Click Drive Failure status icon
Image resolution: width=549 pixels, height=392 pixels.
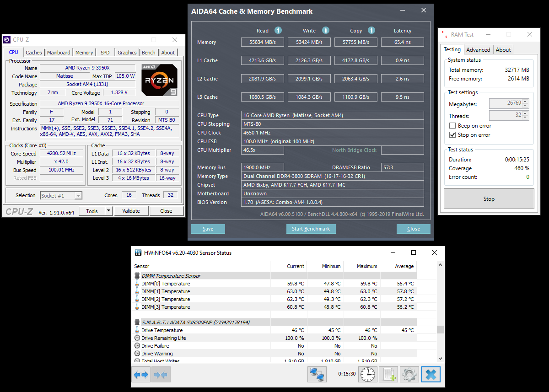[137, 346]
